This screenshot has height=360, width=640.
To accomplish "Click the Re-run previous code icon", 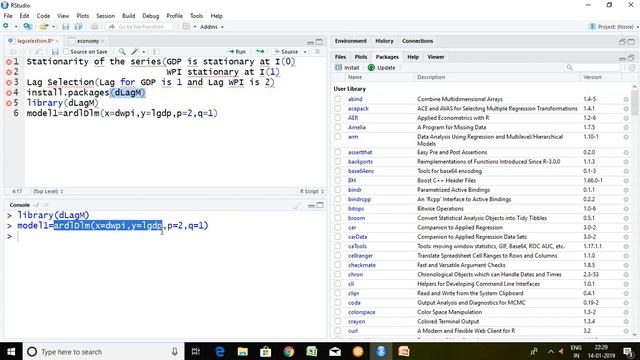I will pos(260,52).
